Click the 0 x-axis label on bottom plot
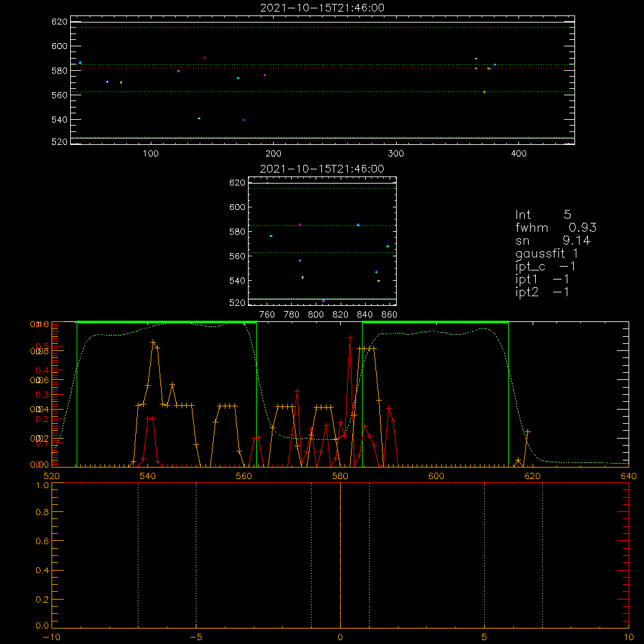Screen dimensions: 644x644 click(340, 637)
